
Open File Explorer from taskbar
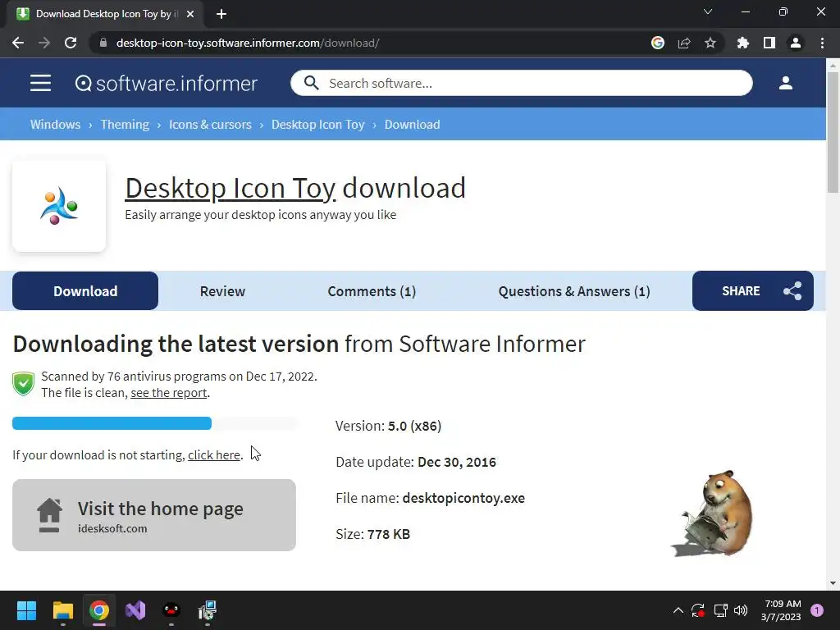point(62,610)
